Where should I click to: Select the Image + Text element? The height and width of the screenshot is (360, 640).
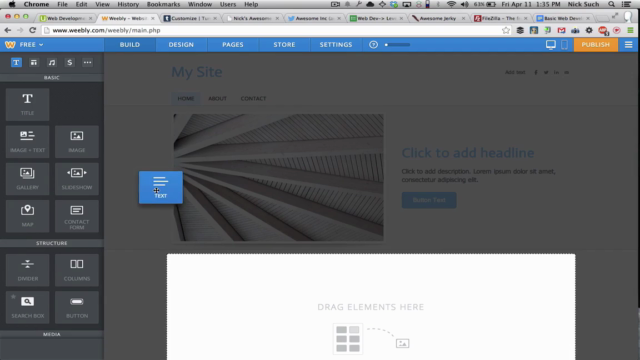(27, 142)
